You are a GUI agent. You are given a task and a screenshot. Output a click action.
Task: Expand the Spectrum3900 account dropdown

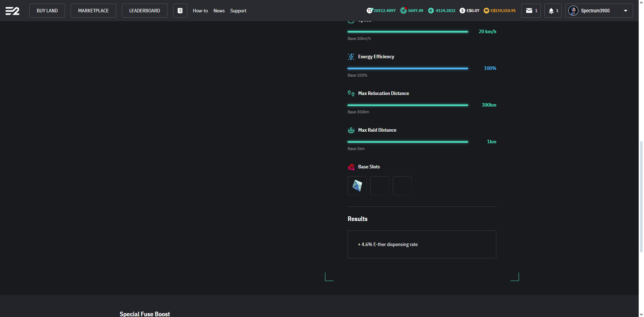point(626,11)
